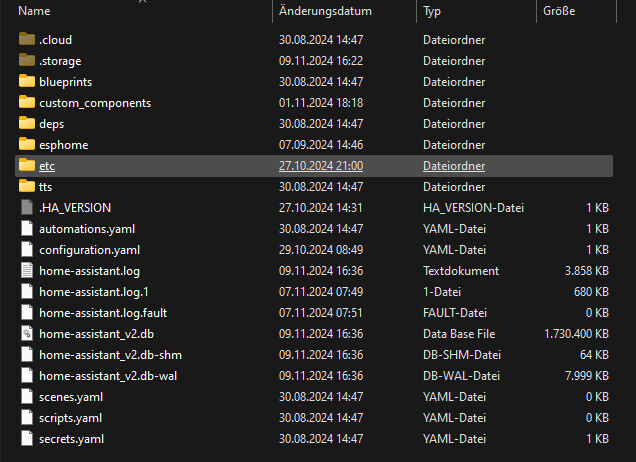
Task: Click the configuration.yaml file icon
Action: (27, 250)
